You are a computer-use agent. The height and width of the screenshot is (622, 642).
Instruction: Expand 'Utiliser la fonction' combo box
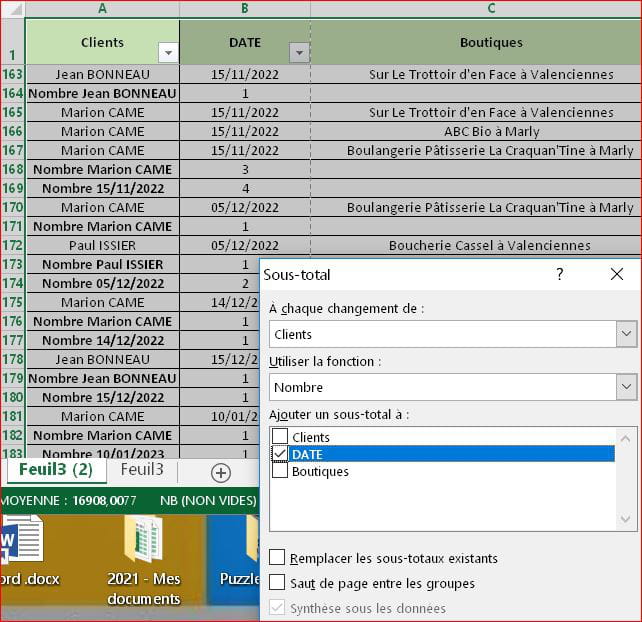[626, 387]
